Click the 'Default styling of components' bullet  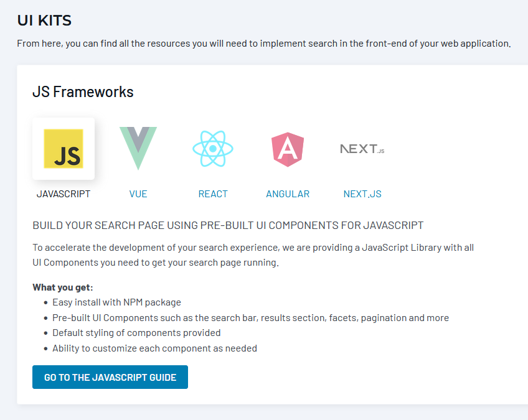(x=136, y=333)
